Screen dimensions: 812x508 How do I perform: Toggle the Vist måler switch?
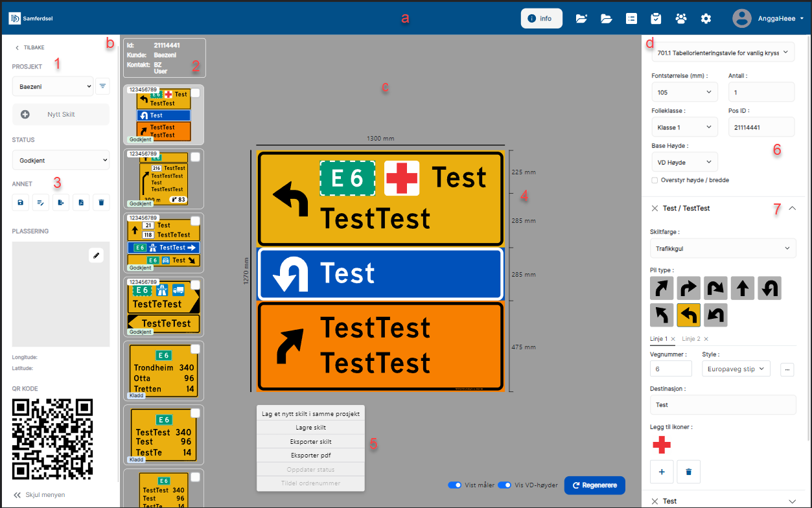tap(454, 485)
